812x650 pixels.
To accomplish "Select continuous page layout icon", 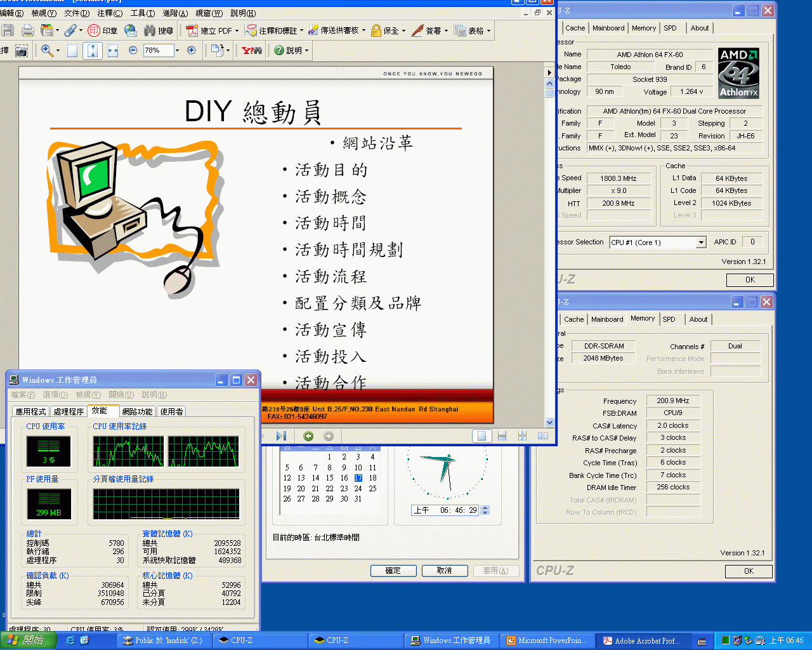I will tap(502, 435).
